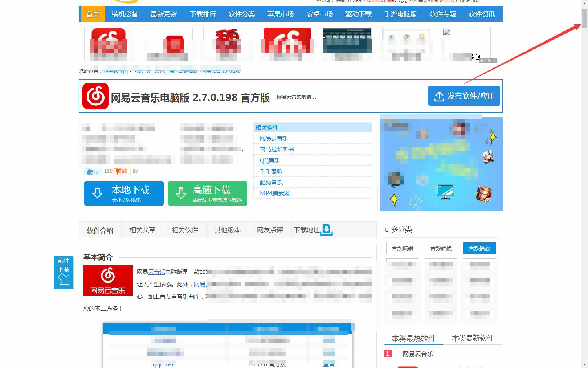Viewport: 588px width, 368px height.
Task: Open the ranked #1 网易云音乐 entry
Action: click(418, 354)
